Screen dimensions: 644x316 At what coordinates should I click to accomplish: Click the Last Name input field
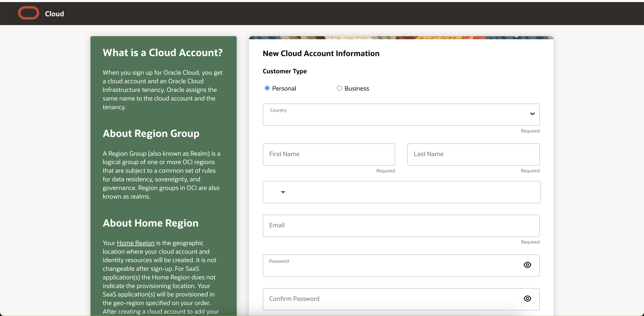click(473, 154)
